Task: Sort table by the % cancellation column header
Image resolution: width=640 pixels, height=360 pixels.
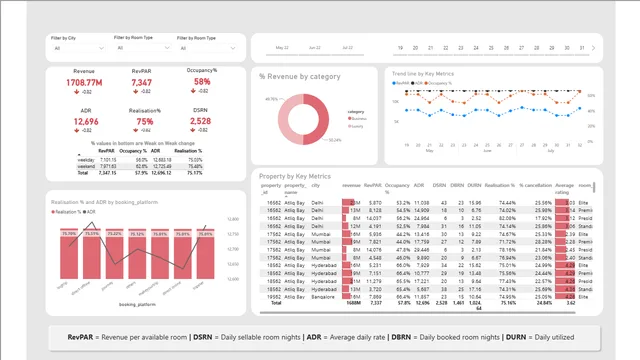Action: [x=536, y=185]
